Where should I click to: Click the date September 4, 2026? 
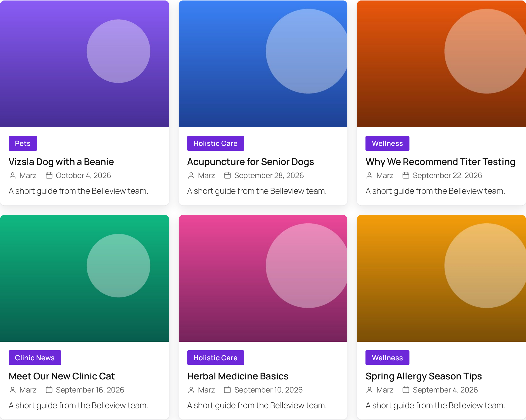click(x=445, y=390)
